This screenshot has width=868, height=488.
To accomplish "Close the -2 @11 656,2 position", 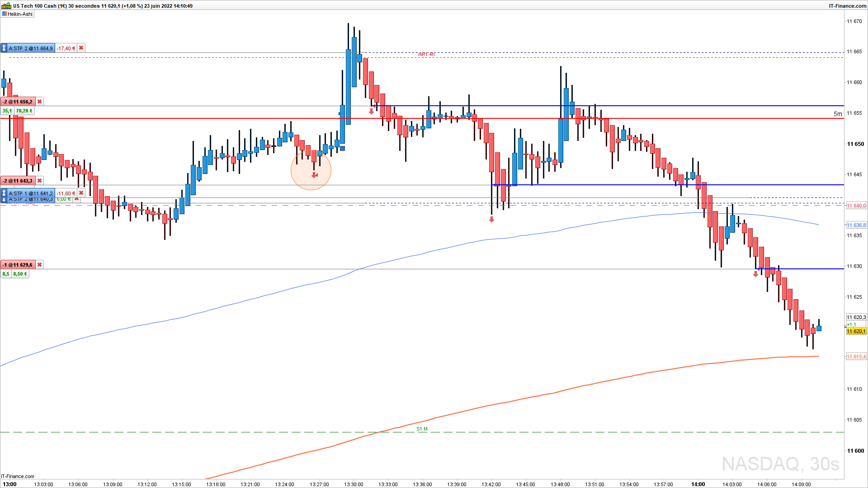I will coord(39,102).
